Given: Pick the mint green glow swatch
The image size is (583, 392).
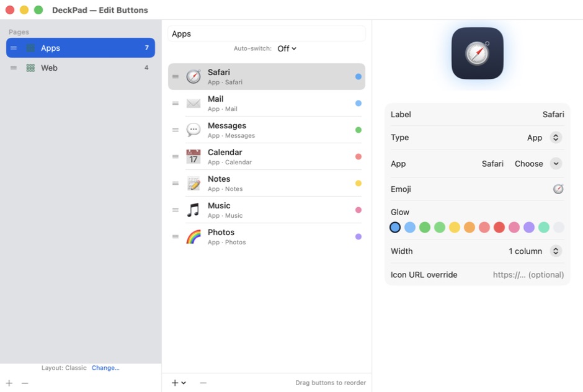Looking at the screenshot, I should tap(543, 227).
